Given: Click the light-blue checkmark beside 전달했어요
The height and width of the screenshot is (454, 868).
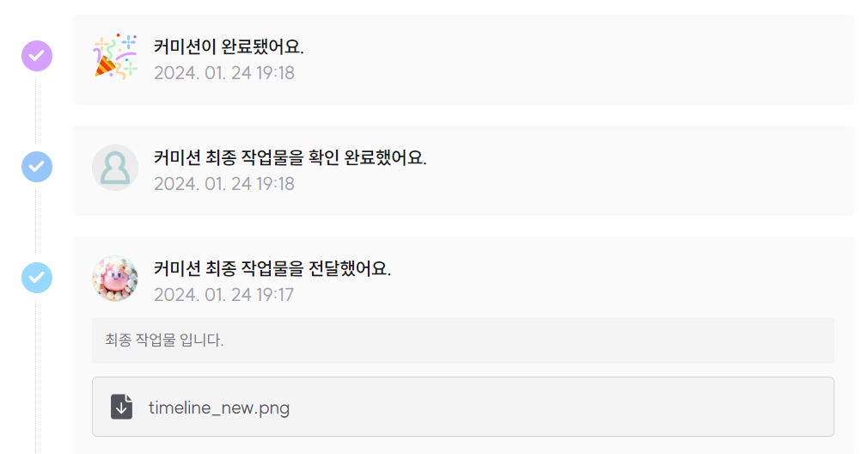Looking at the screenshot, I should pyautogui.click(x=37, y=278).
